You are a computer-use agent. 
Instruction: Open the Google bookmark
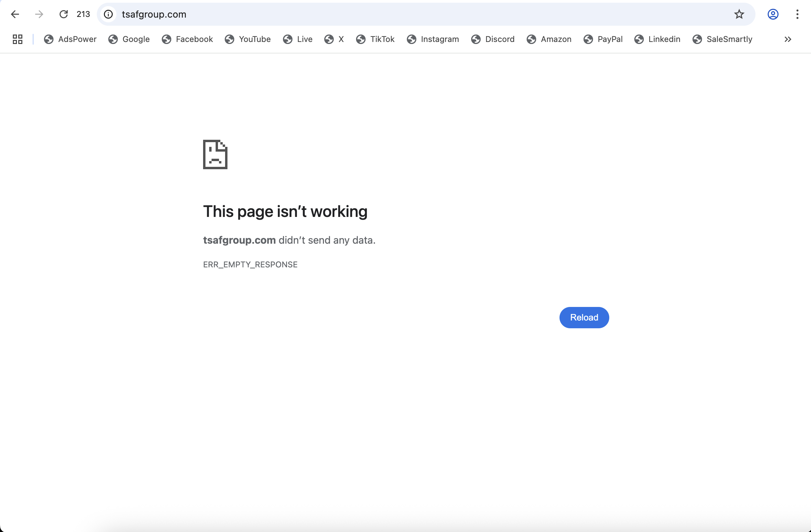129,39
